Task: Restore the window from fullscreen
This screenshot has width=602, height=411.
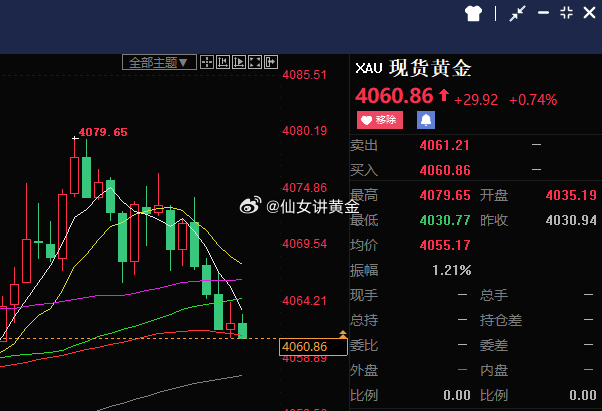Action: click(x=566, y=13)
